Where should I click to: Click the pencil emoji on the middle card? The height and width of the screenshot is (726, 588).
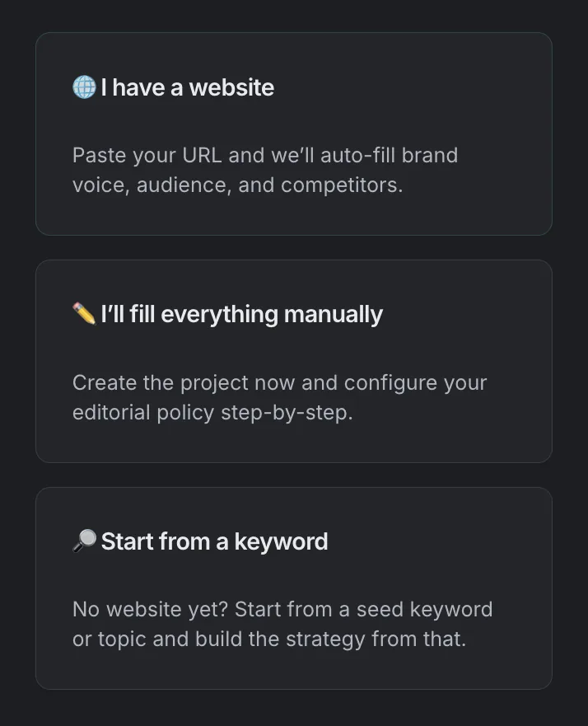click(x=83, y=313)
